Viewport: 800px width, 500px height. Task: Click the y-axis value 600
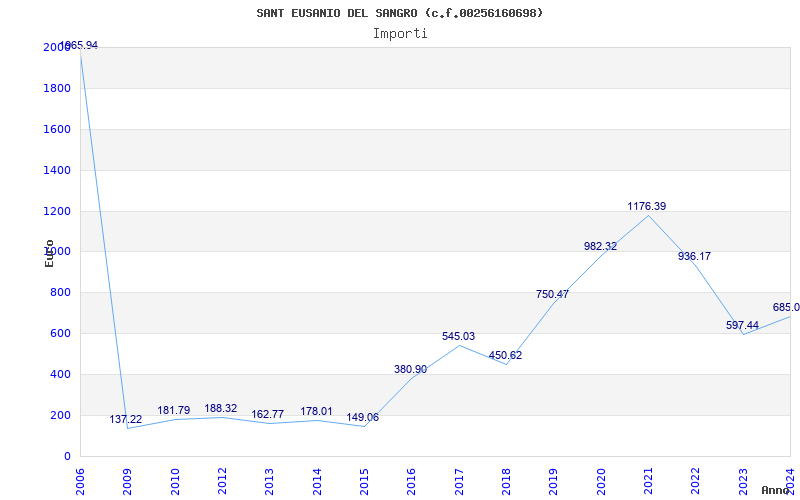click(60, 333)
